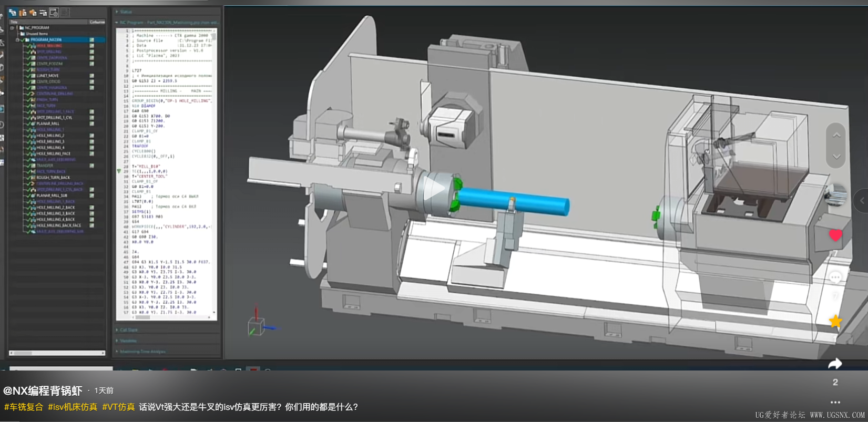Screen dimensions: 868x422
Task: Select the HOLE_MILLING_FACE operation
Action: 53,153
